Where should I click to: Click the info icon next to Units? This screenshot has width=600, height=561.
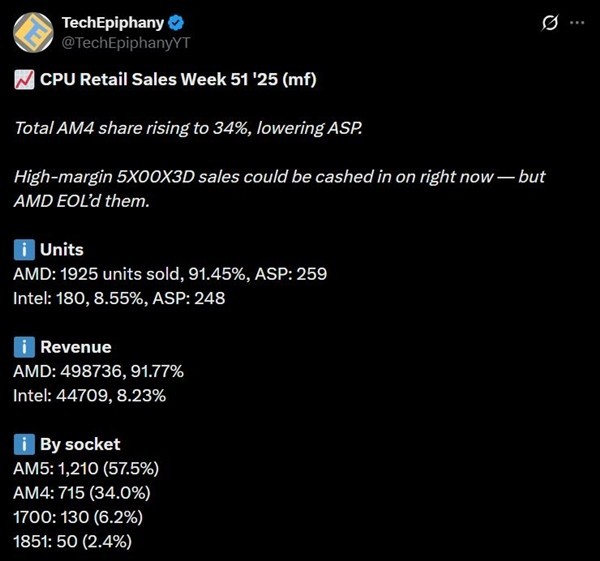tap(23, 249)
